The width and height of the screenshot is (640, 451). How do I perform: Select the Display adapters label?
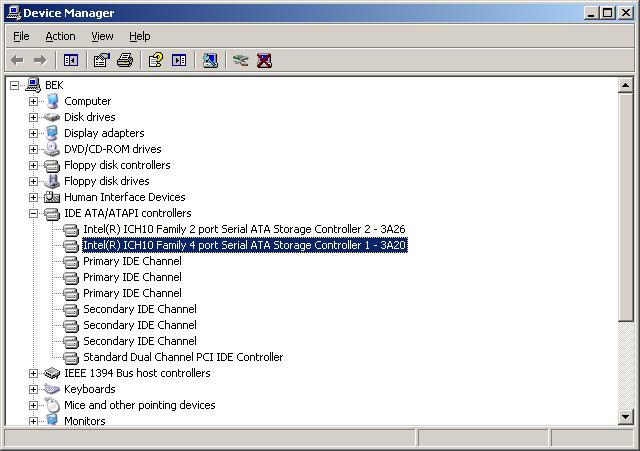pos(104,133)
